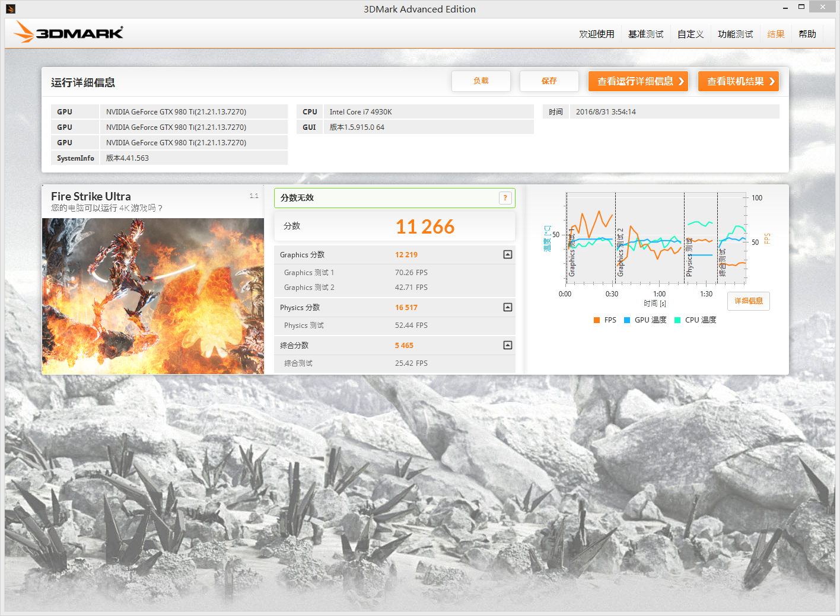Click the Graphics 分数 label
Screen dimensions: 840x616
302,255
